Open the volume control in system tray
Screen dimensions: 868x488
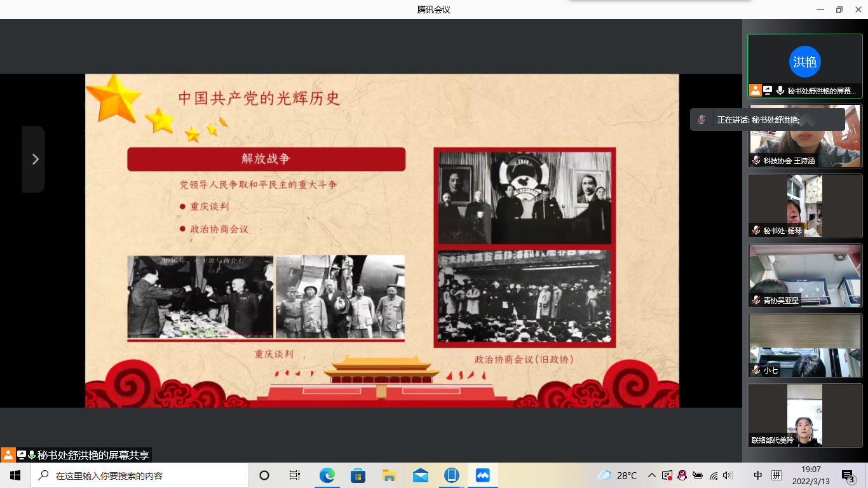728,475
